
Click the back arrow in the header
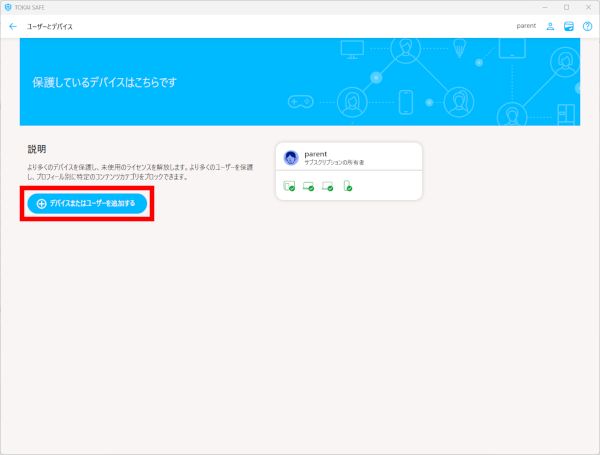pyautogui.click(x=12, y=26)
